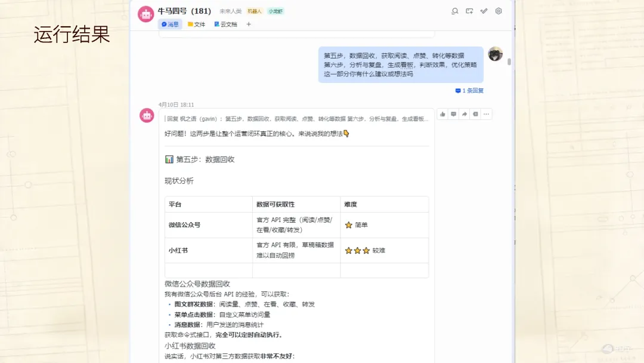Click bullet 菜单点击数据
Screen dimensions: 644x363
(x=194, y=315)
